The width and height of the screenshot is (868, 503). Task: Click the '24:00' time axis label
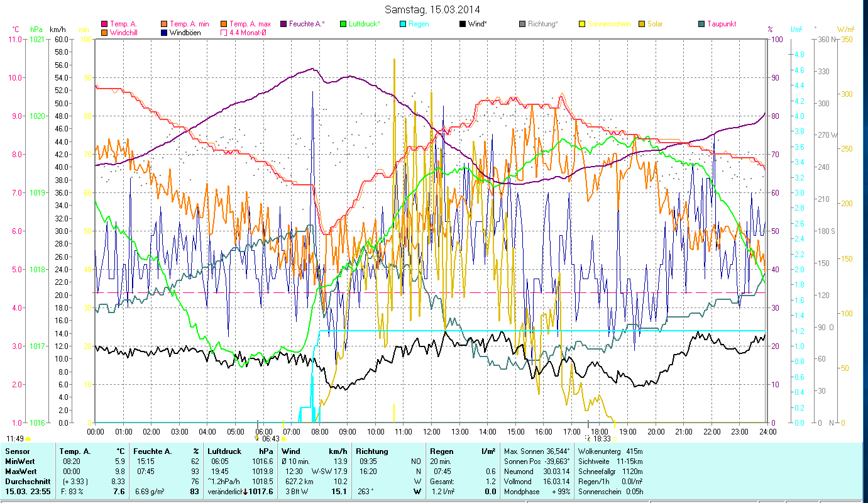[767, 432]
